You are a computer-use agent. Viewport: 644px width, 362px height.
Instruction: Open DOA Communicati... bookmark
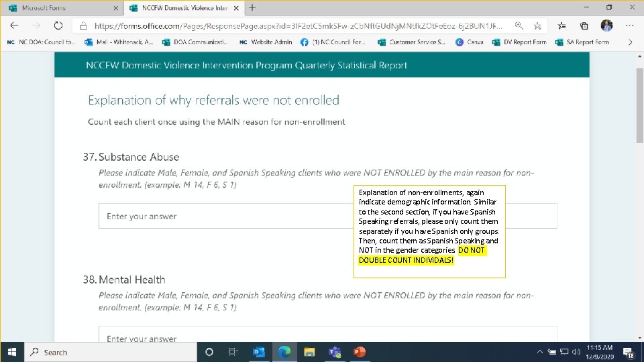point(195,42)
